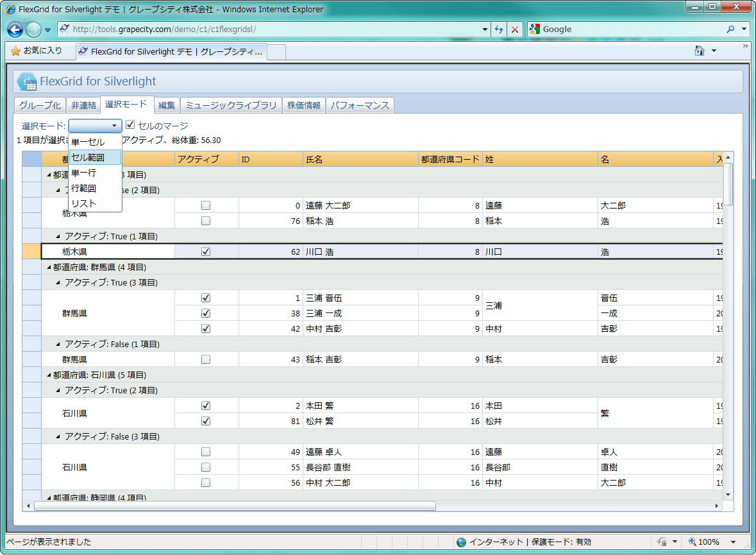This screenshot has height=555, width=756.
Task: Click the FlexGrid logo icon in the header
Action: [x=26, y=81]
